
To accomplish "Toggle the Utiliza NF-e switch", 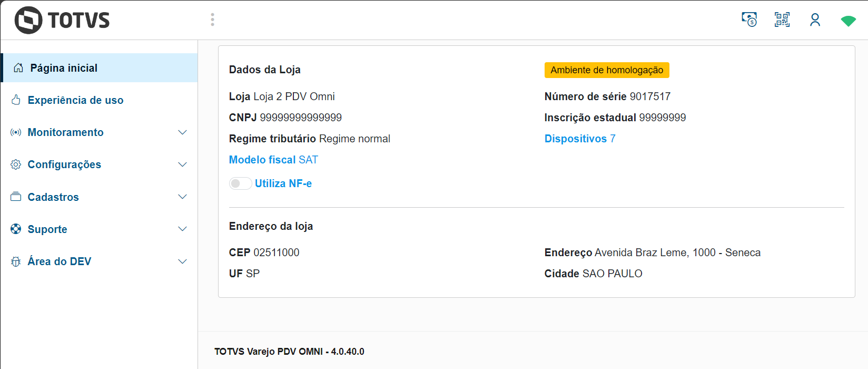I will 240,183.
